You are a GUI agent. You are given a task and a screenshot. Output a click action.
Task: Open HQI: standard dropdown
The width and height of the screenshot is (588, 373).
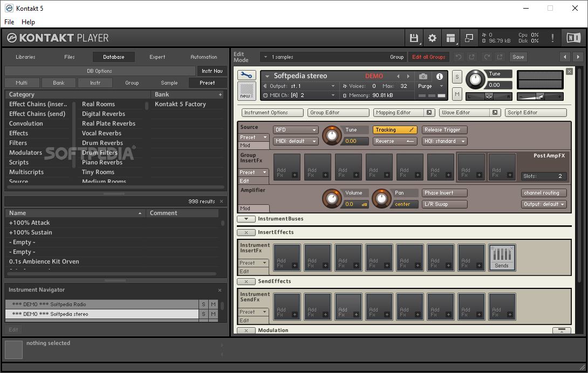pyautogui.click(x=445, y=141)
